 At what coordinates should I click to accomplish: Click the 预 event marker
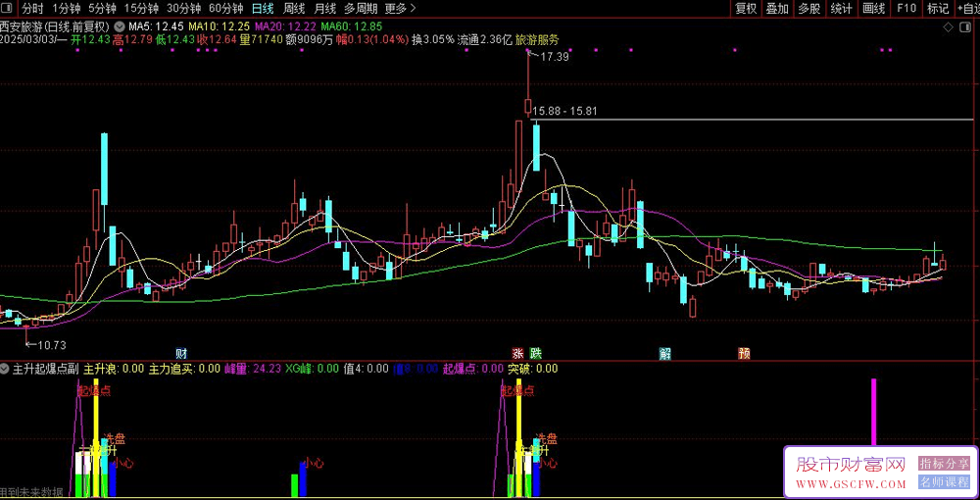[x=744, y=353]
